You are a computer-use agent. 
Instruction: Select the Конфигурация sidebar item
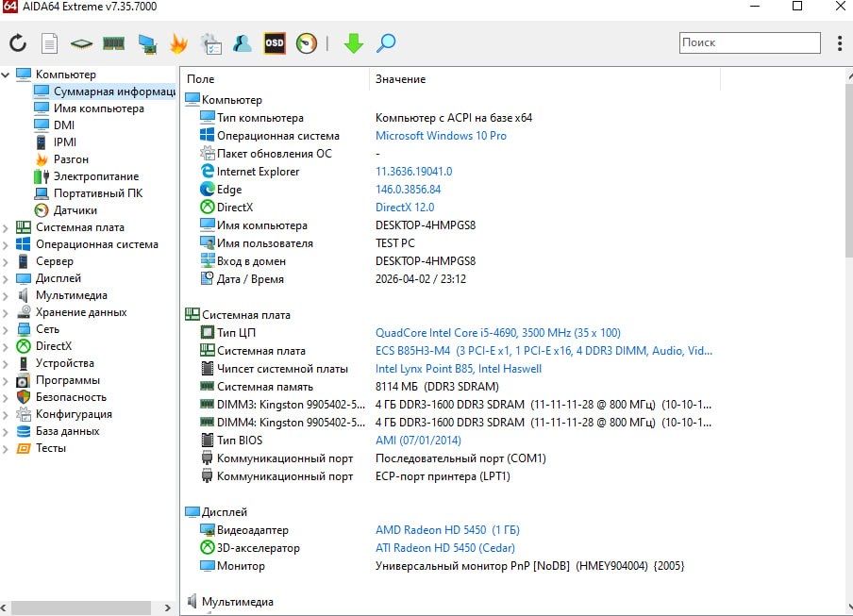point(64,414)
